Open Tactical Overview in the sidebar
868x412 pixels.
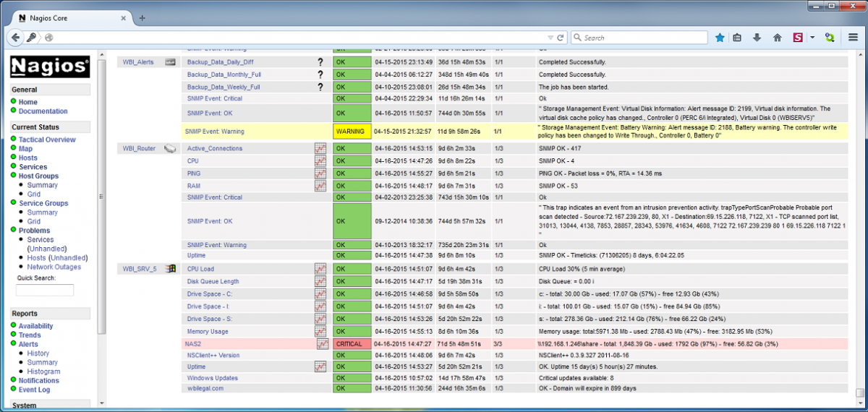coord(47,140)
